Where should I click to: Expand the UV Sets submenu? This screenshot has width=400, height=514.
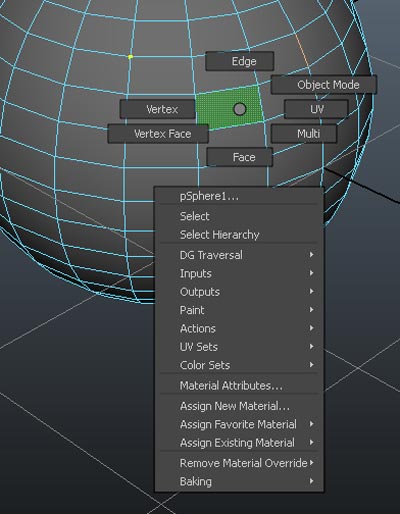[239, 347]
